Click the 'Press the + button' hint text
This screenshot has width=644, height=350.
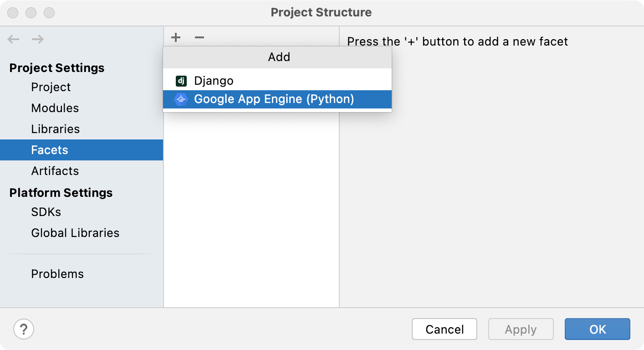[x=458, y=41]
